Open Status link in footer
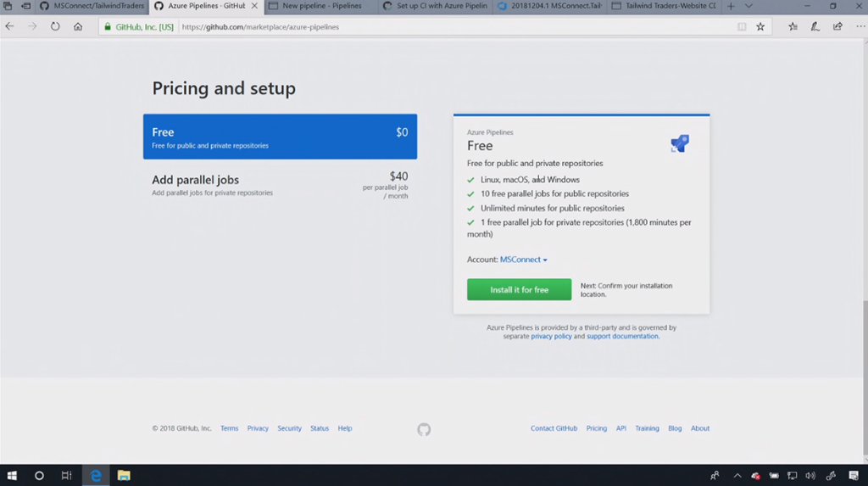The height and width of the screenshot is (486, 868). [x=320, y=428]
